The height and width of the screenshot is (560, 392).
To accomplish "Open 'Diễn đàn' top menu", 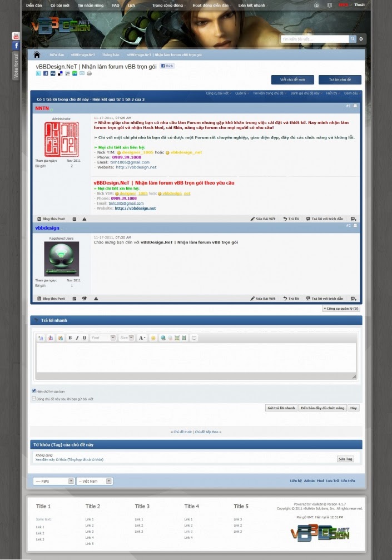I will pos(34,6).
